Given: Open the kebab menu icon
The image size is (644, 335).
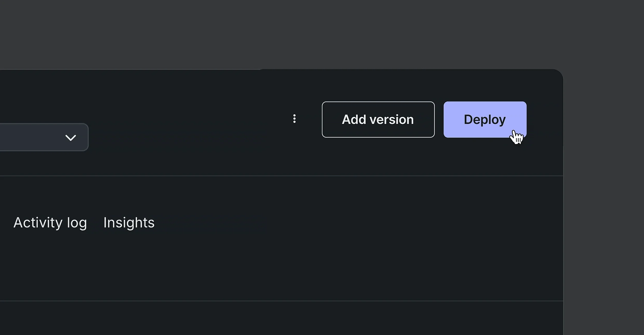Looking at the screenshot, I should (294, 119).
